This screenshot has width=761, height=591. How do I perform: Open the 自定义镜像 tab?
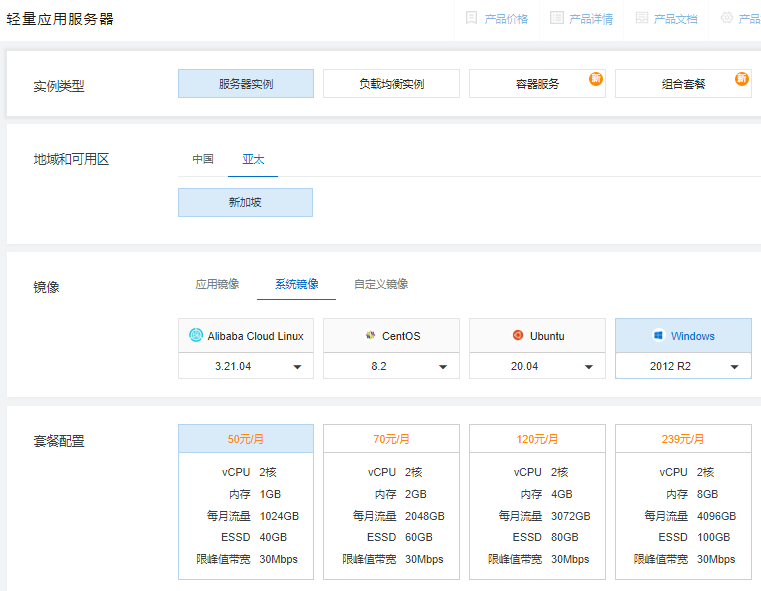381,284
